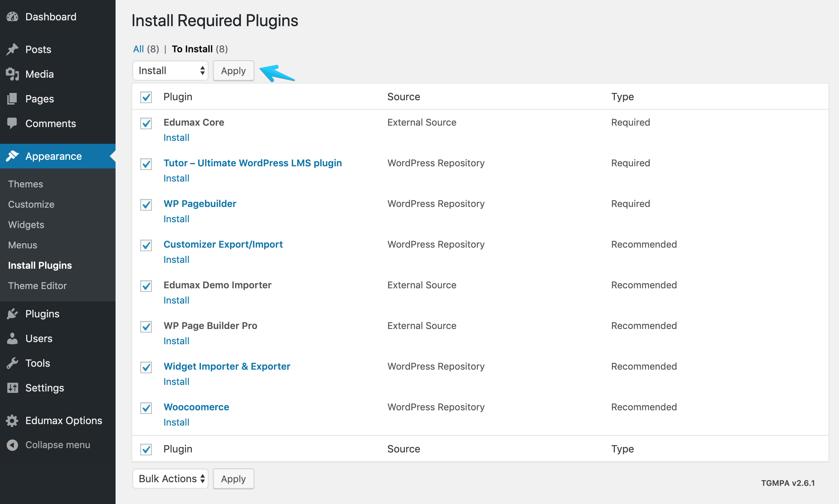Click Install link under Edumax Demo Importer
This screenshot has height=504, width=839.
176,300
